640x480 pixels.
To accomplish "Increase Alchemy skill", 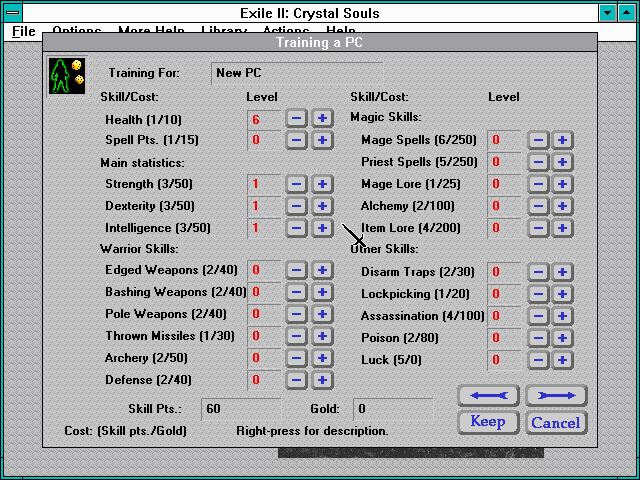I will [562, 206].
